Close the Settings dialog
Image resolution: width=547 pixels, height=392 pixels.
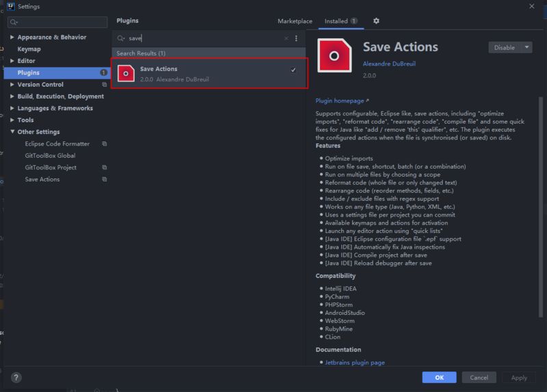click(531, 6)
